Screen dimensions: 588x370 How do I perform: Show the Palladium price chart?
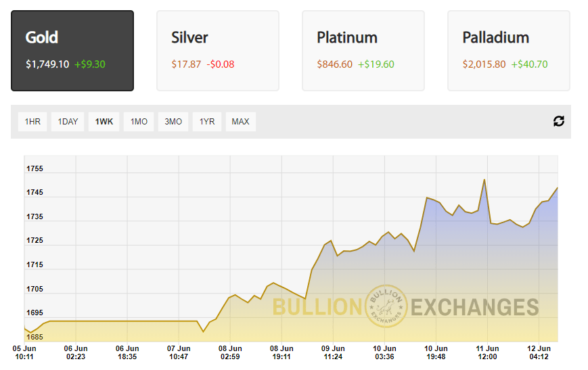click(508, 51)
